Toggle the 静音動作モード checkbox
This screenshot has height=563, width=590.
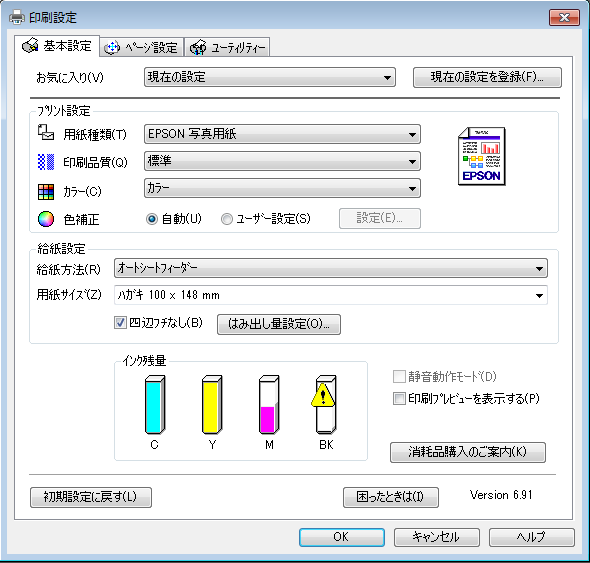(399, 376)
